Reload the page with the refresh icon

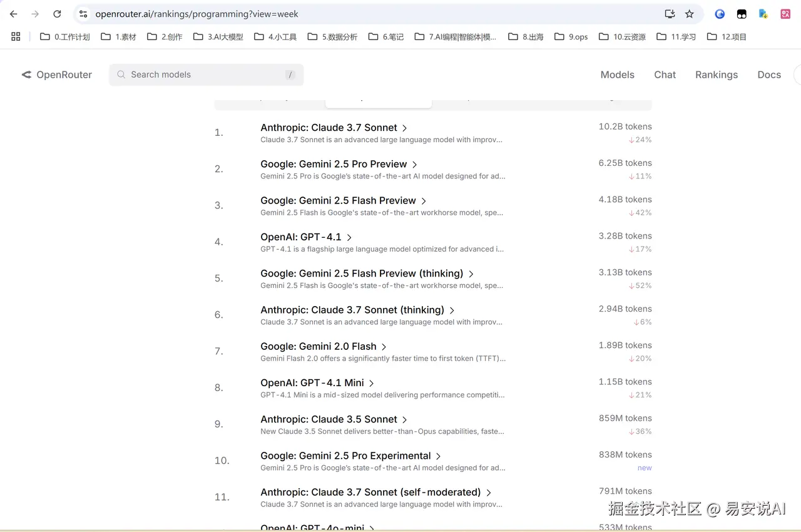pos(57,14)
